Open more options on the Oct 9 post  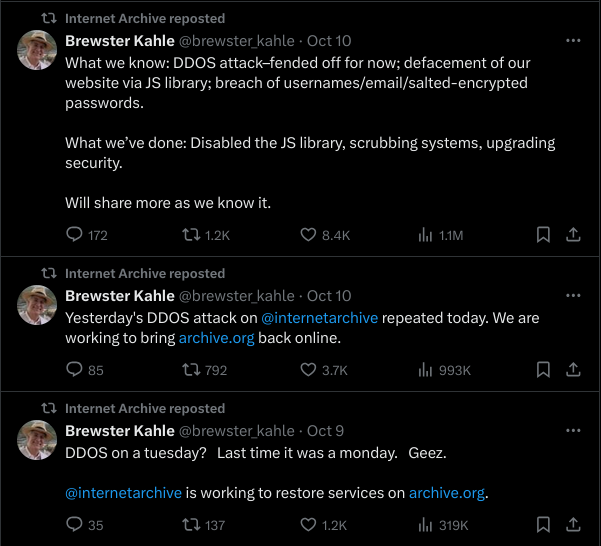coord(573,431)
